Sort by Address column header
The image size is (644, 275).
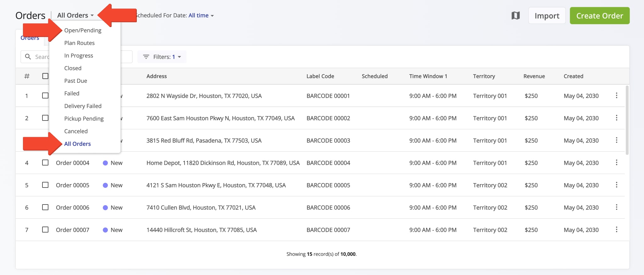(x=157, y=76)
